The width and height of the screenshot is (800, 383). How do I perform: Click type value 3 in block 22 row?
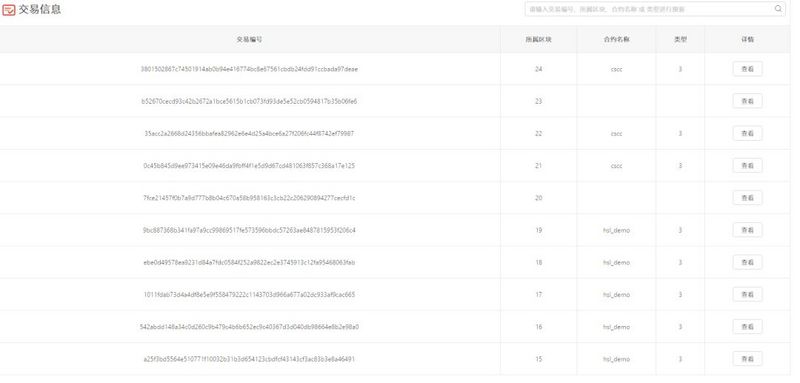pyautogui.click(x=680, y=134)
